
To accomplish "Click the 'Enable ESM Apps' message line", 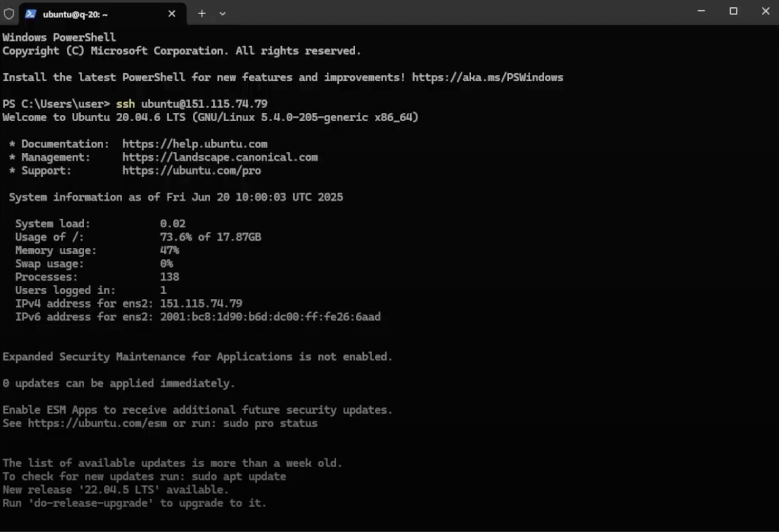I will click(x=197, y=410).
